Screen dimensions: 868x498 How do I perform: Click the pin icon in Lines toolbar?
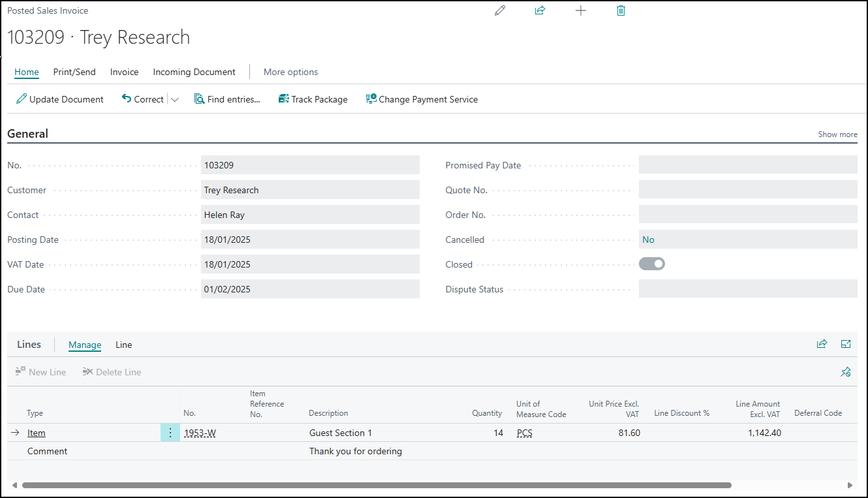(846, 372)
